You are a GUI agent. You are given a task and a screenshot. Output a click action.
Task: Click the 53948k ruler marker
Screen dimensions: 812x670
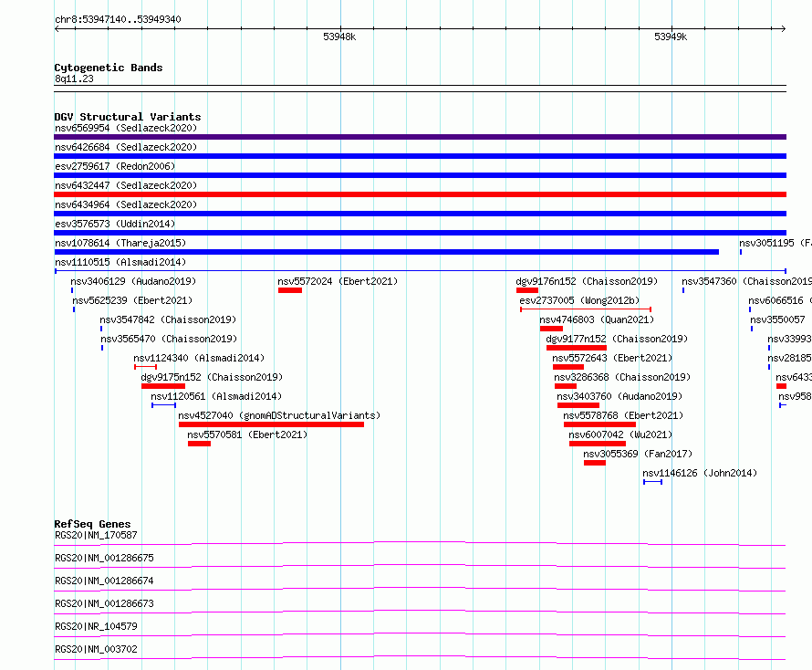point(339,37)
